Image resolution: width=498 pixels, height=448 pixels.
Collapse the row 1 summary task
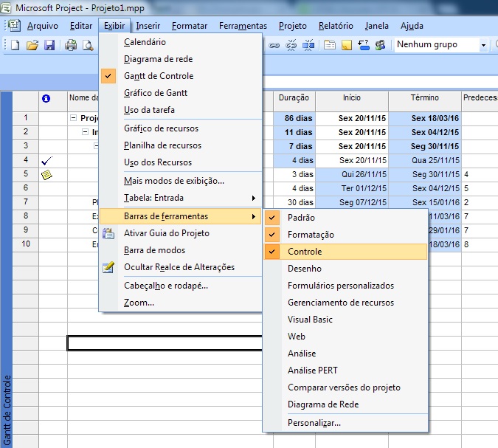73,118
